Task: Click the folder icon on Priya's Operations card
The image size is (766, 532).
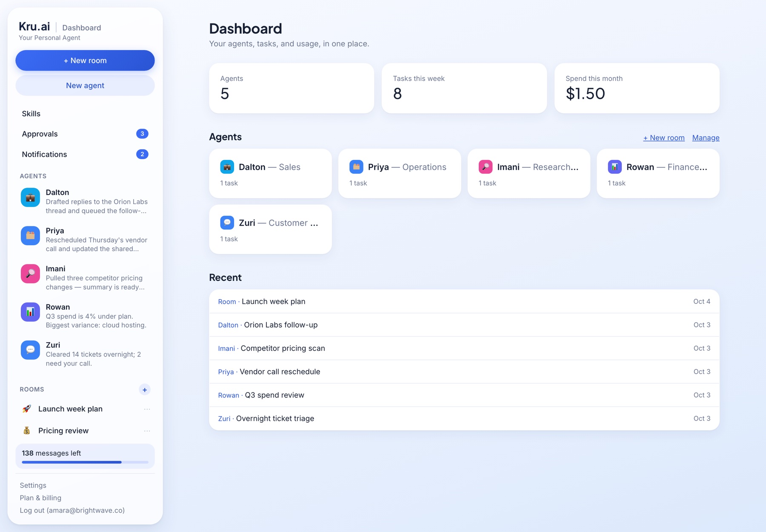Action: point(356,167)
